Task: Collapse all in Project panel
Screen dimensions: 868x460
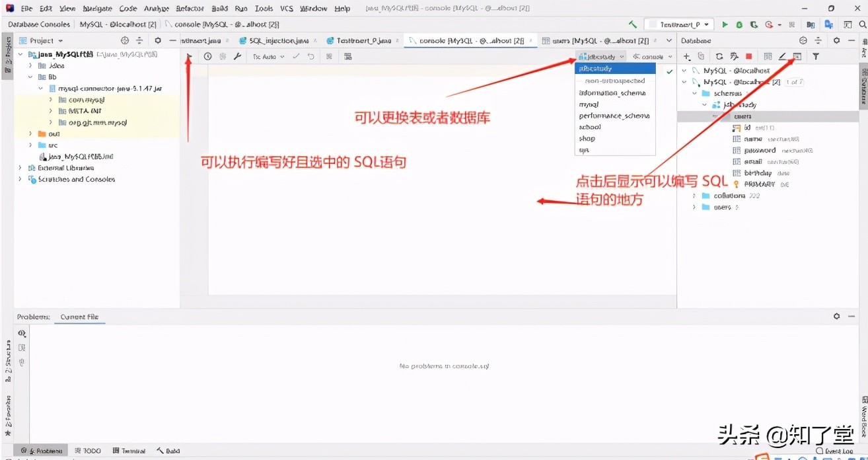Action: point(139,40)
